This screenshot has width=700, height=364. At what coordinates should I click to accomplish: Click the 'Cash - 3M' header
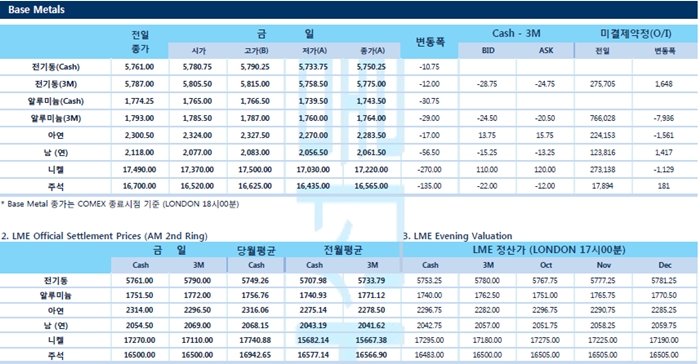click(516, 33)
